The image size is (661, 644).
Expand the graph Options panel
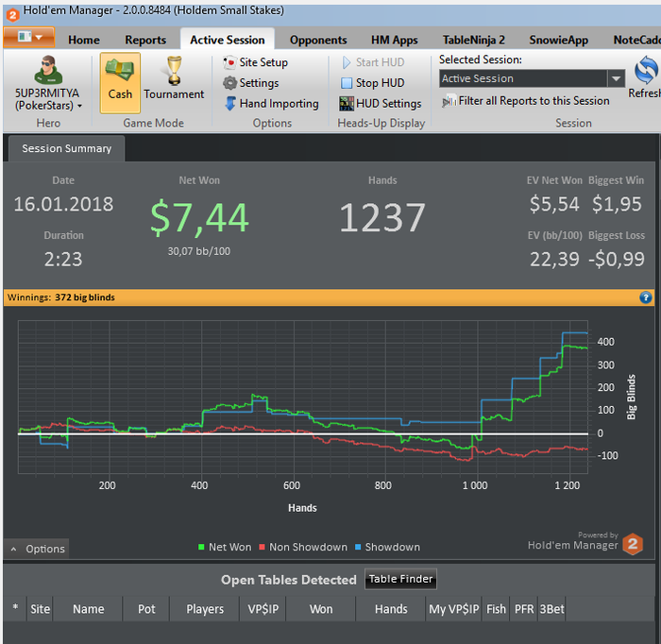tap(37, 549)
